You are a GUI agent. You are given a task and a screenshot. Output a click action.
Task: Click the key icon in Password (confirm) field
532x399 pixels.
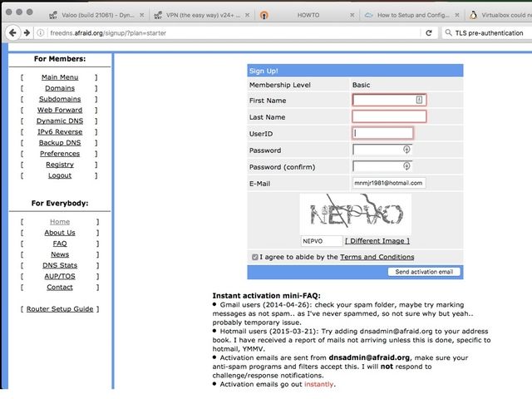coord(406,166)
